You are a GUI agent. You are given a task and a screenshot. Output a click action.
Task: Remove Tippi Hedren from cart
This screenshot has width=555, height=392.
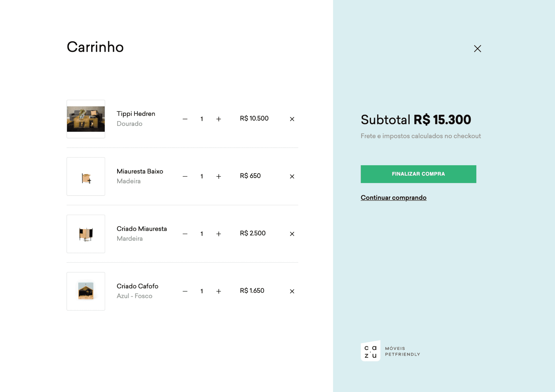point(292,119)
